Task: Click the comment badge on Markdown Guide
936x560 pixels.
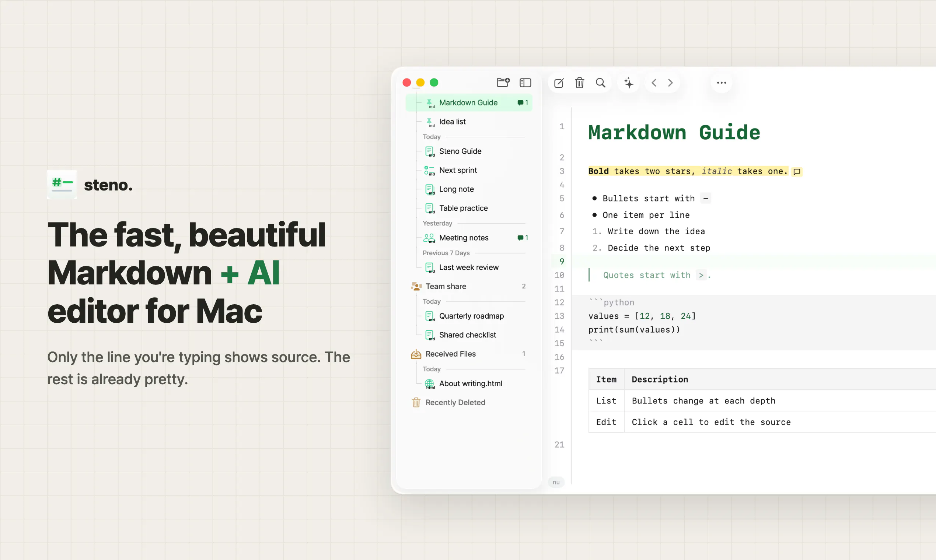Action: coord(523,103)
